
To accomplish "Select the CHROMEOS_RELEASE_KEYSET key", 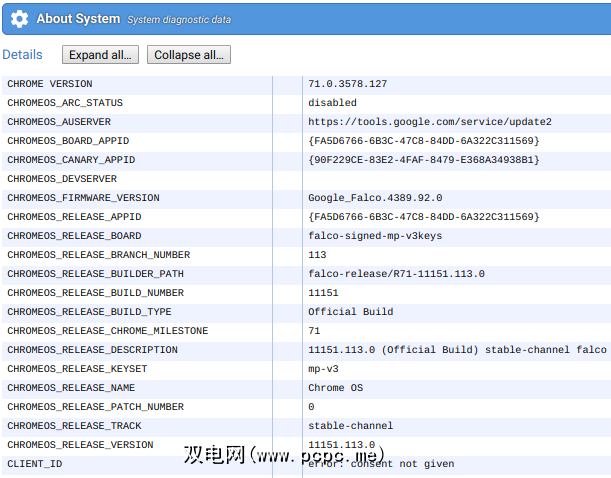I will [x=78, y=369].
